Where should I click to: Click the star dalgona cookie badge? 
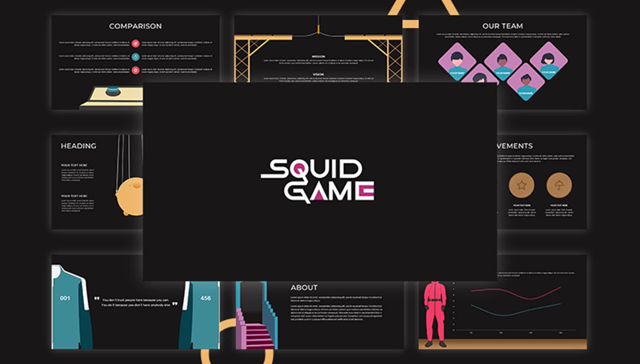point(521,185)
